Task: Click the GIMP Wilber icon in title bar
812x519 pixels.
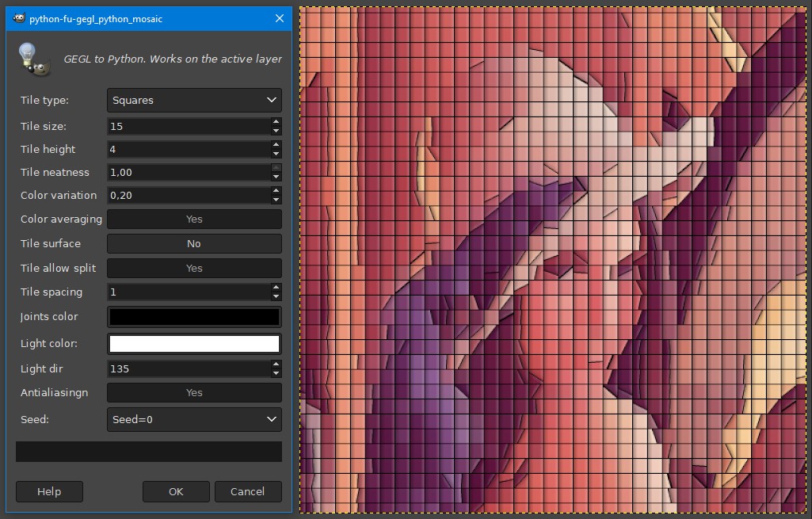Action: [19, 18]
